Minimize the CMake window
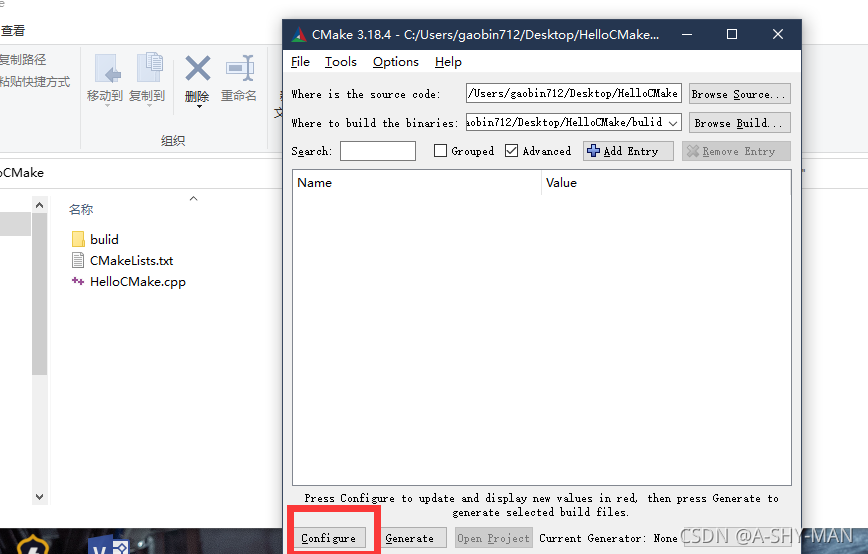This screenshot has width=868, height=554. 687,34
